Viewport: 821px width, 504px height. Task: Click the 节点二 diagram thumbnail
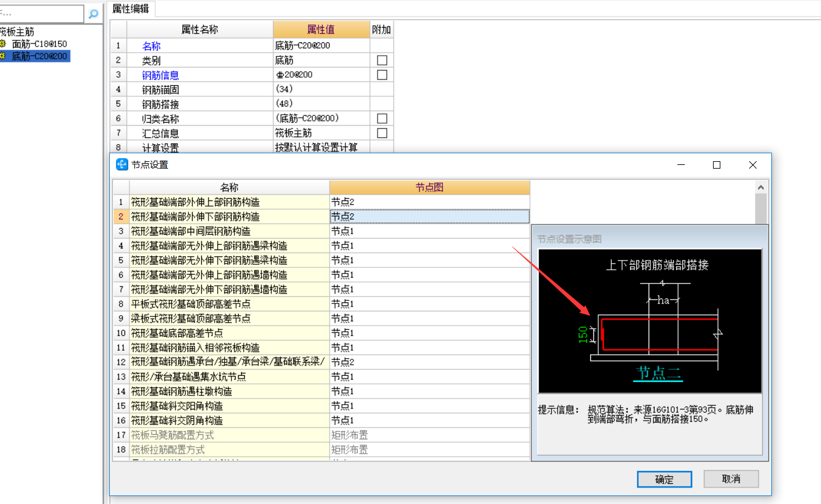(650, 321)
